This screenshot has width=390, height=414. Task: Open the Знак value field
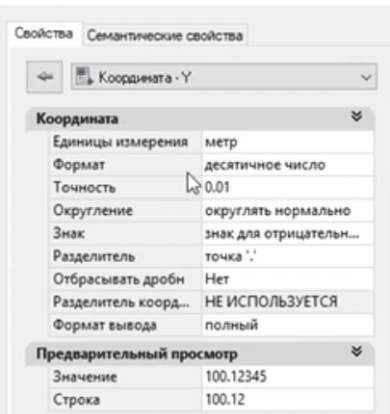[287, 234]
